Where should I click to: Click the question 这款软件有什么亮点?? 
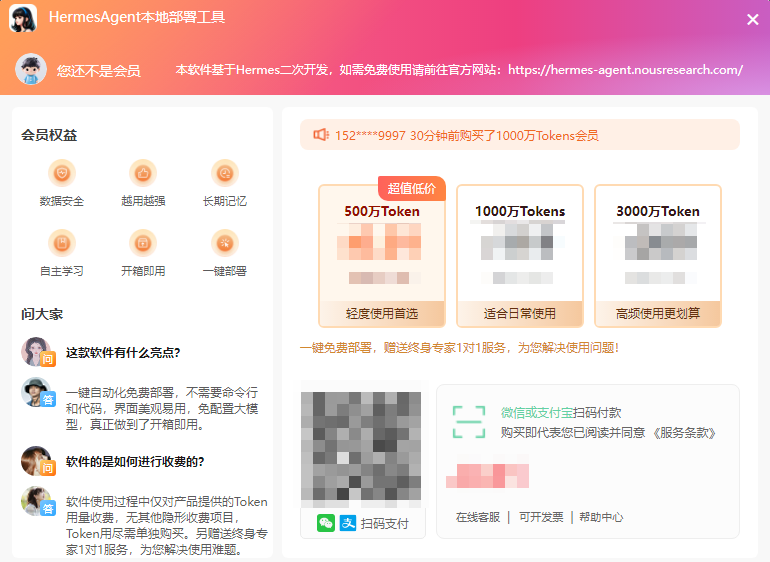tap(123, 353)
